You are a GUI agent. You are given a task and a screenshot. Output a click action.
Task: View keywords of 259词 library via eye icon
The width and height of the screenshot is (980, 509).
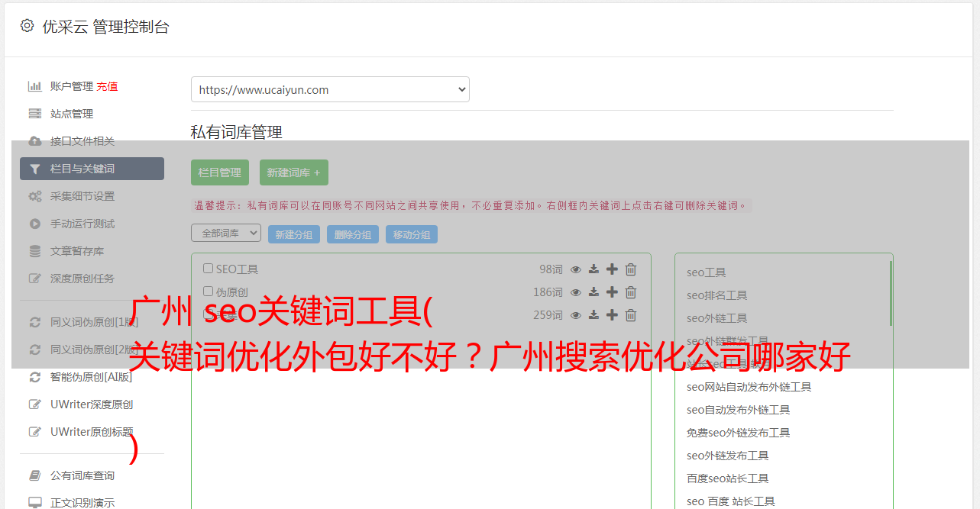(576, 315)
